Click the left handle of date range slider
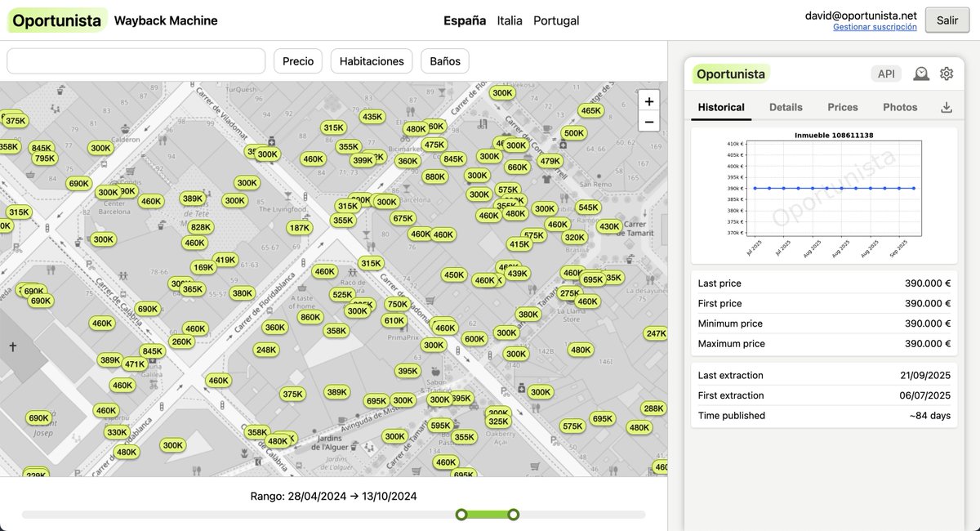 461,515
